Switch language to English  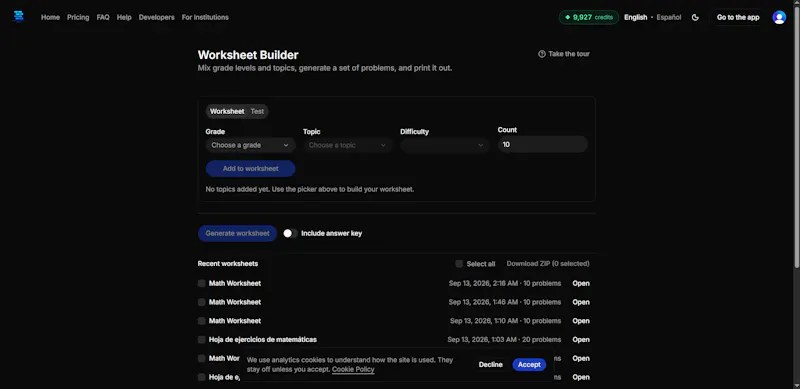coord(636,17)
